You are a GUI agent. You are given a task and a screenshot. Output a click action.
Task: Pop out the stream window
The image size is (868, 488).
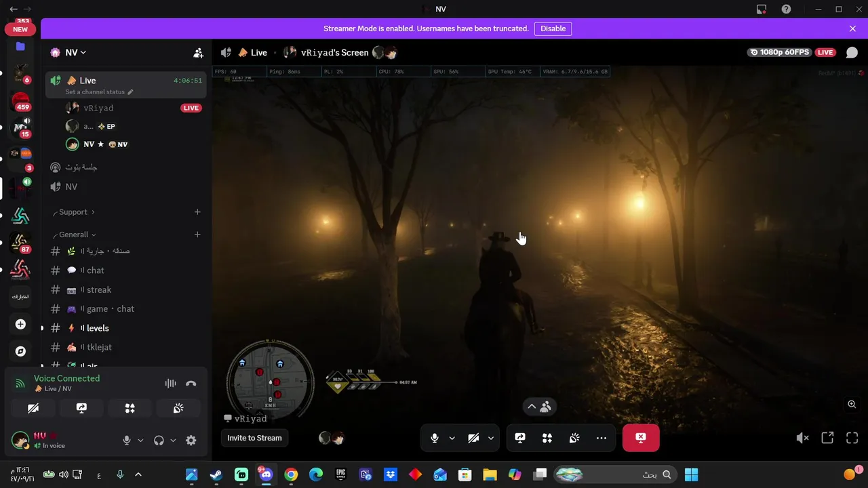[x=827, y=438]
